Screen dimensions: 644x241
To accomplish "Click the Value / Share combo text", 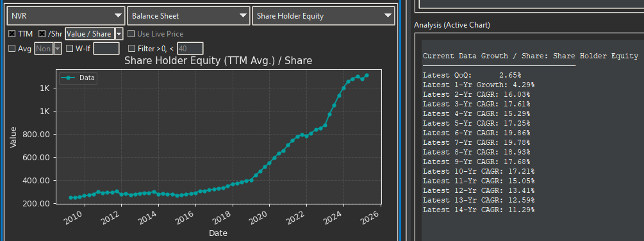I will [90, 34].
